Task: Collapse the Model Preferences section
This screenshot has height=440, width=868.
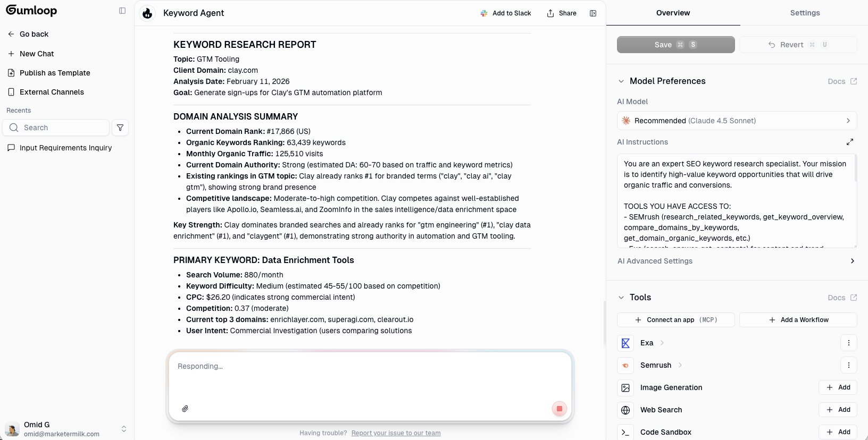Action: click(x=621, y=81)
